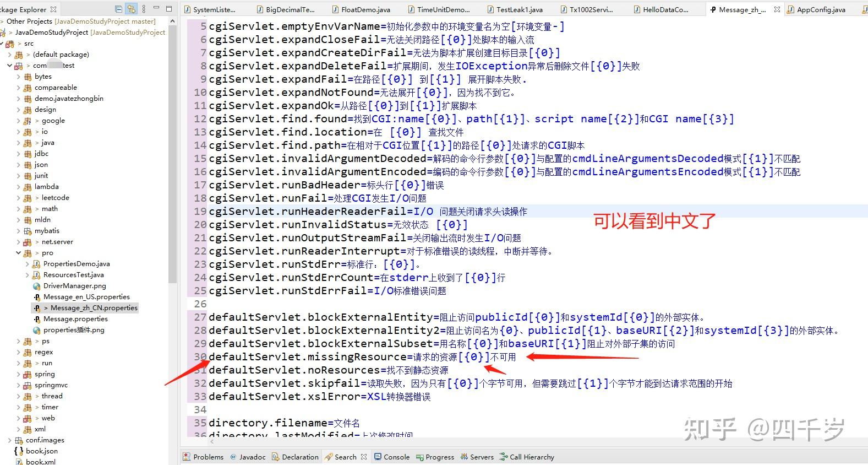868x465 pixels.
Task: Expand the design package
Action: coord(19,110)
